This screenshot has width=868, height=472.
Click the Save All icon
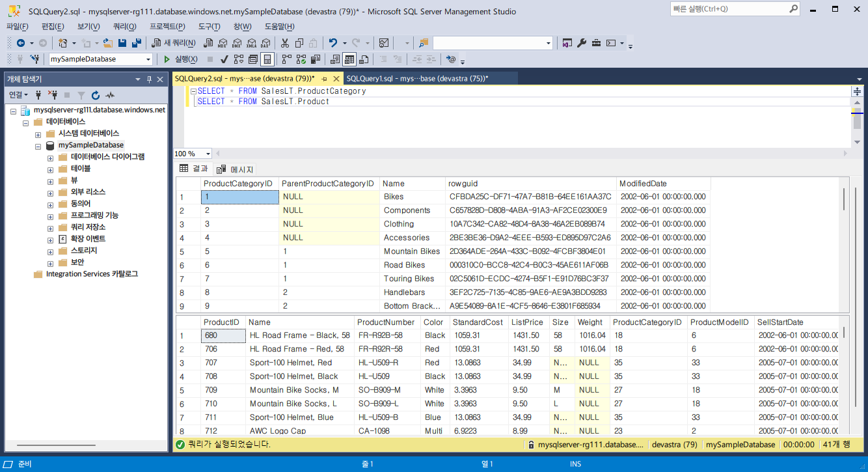tap(136, 43)
